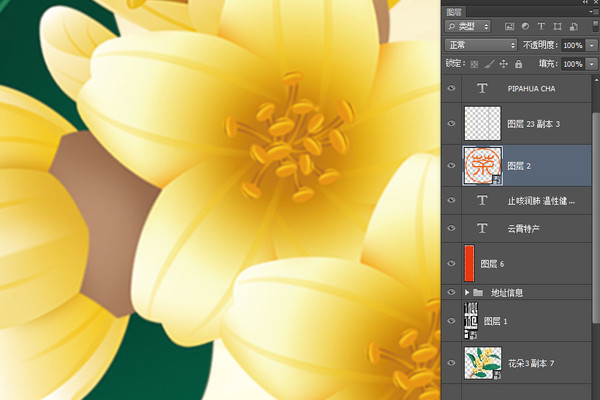Lock all padlock icon
Screen dimensions: 600x400
(518, 64)
